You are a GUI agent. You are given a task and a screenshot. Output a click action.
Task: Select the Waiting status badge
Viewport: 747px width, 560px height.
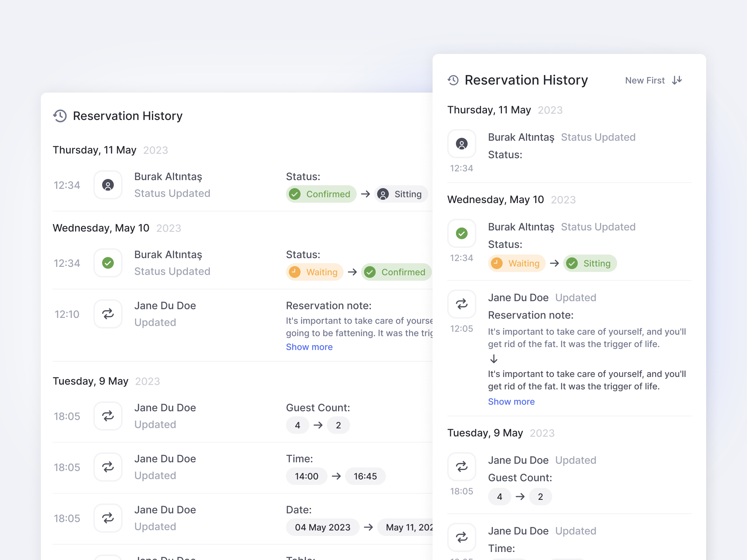click(x=314, y=272)
